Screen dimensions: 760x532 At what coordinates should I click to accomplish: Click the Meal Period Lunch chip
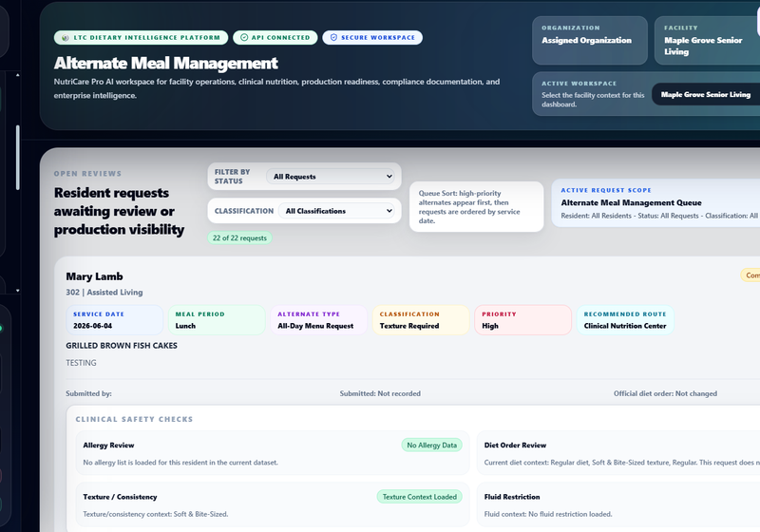point(217,320)
